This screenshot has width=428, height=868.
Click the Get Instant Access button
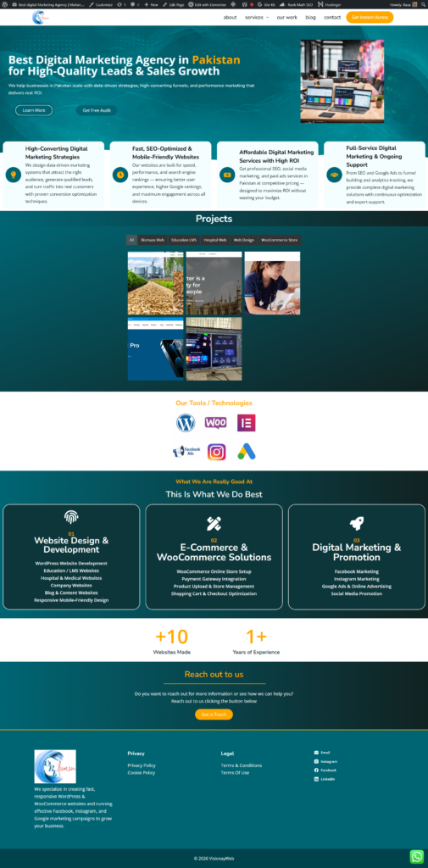[370, 17]
